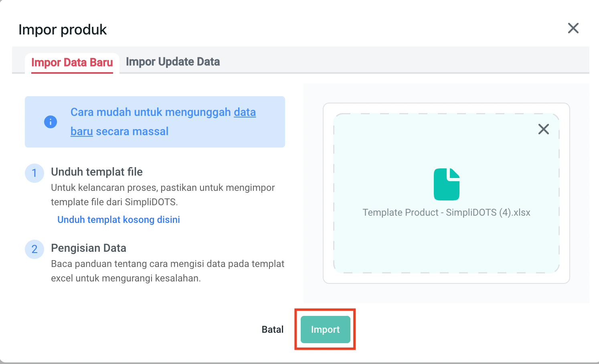Switch to Impor Data Baru tab
Image resolution: width=599 pixels, height=364 pixels.
[x=72, y=63]
